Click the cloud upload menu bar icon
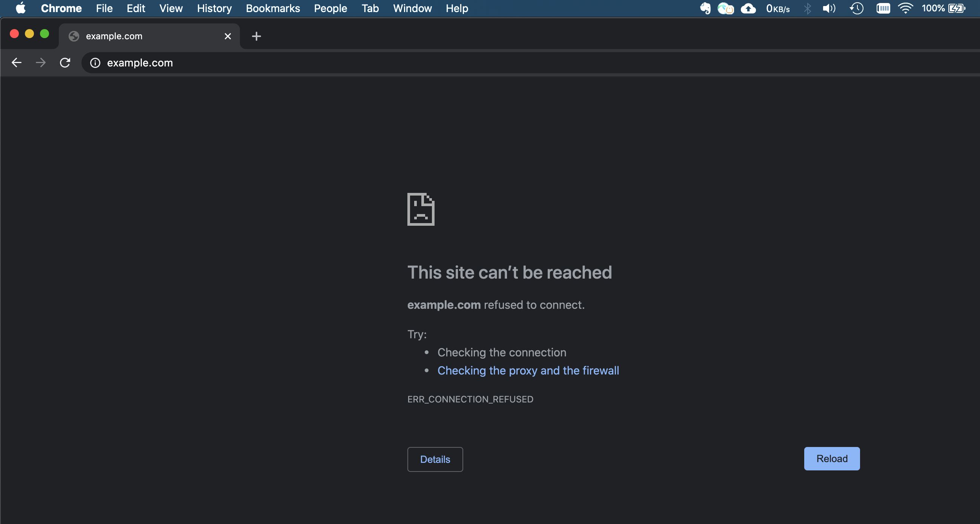This screenshot has height=524, width=980. click(x=748, y=8)
